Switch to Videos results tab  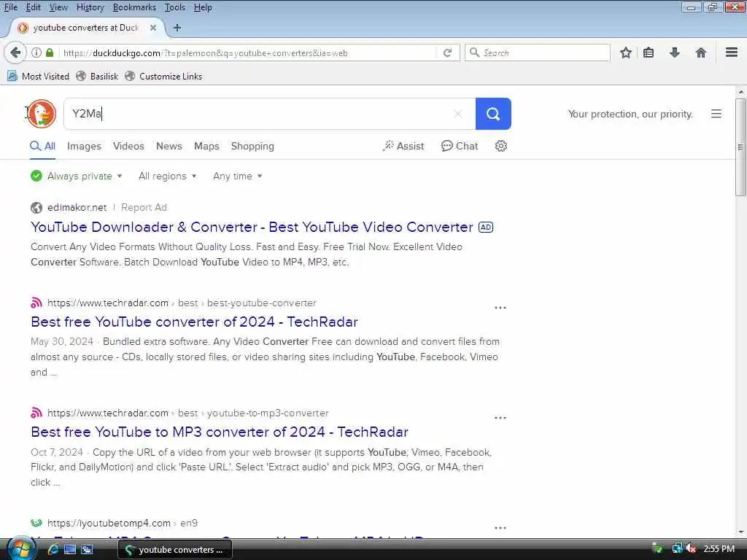coord(128,146)
